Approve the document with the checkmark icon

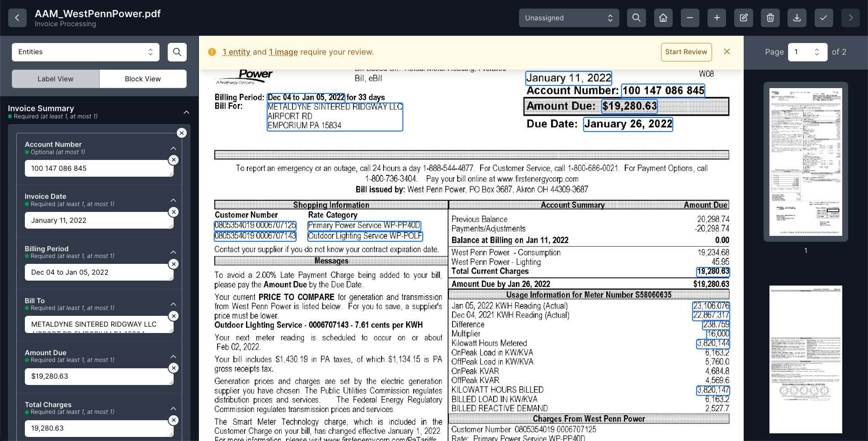pyautogui.click(x=823, y=18)
